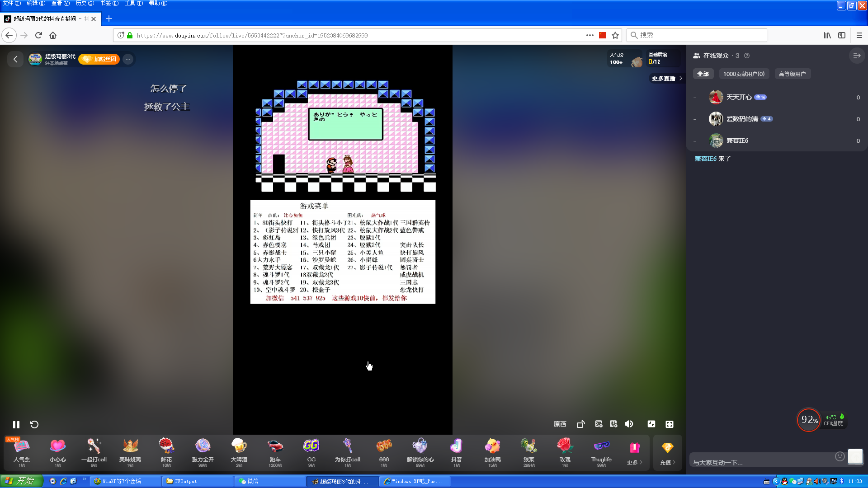Click the chat input field 与大家互动一下
This screenshot has height=488, width=868.
(x=762, y=462)
